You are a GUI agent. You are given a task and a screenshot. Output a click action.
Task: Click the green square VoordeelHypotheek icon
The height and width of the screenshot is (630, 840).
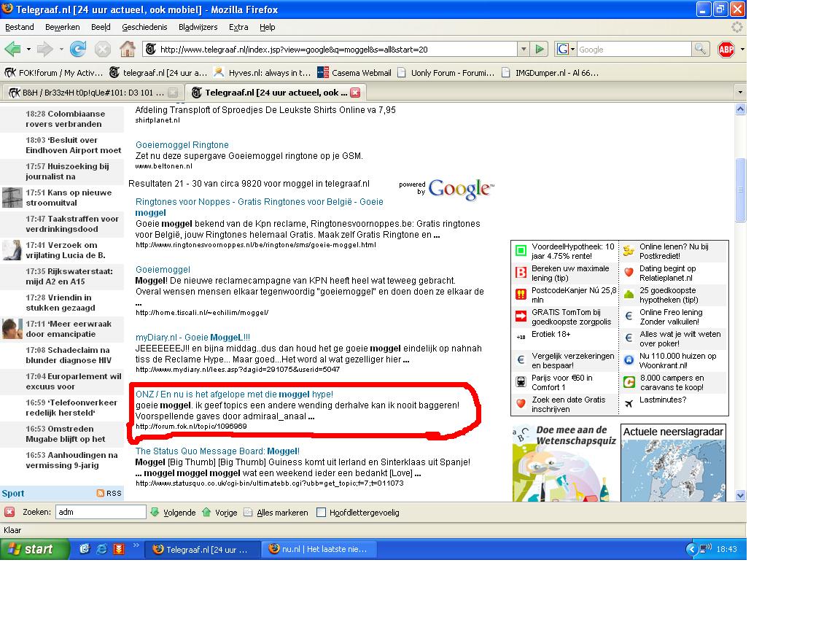521,251
